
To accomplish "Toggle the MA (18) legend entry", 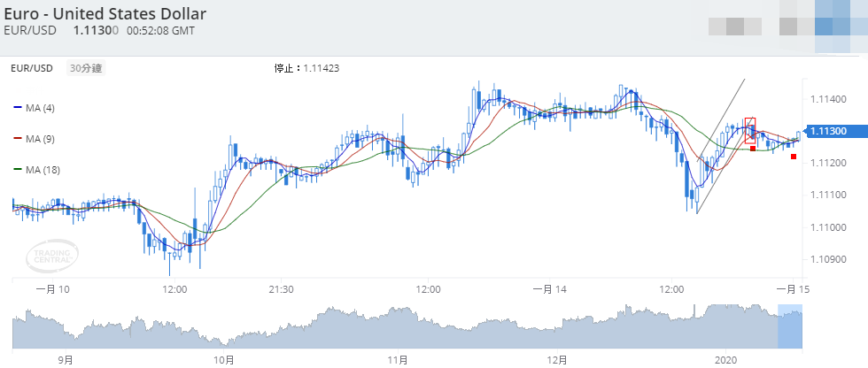I will tap(36, 170).
